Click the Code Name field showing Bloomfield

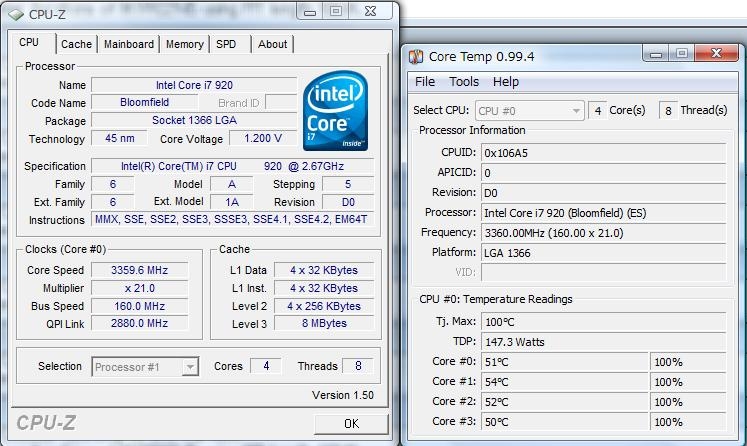(x=144, y=102)
